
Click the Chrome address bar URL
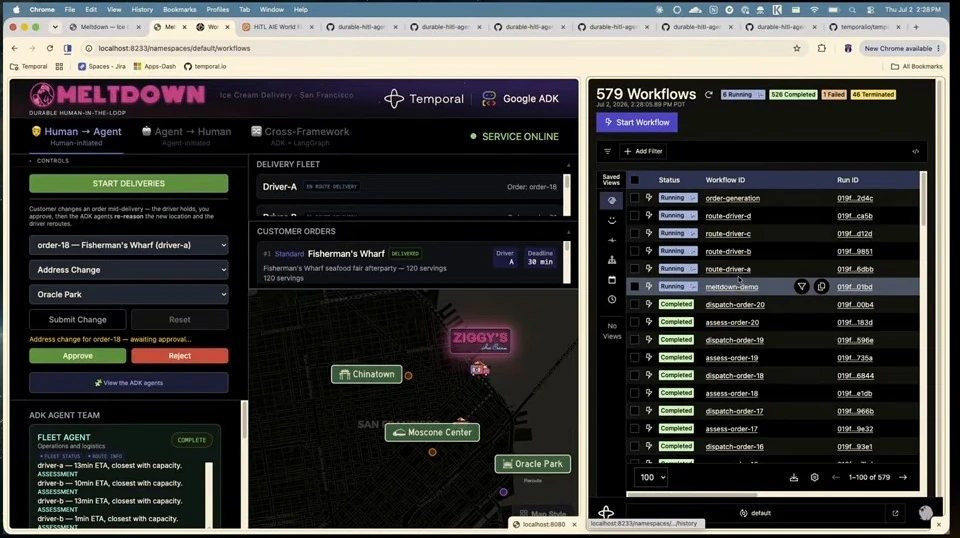174,48
